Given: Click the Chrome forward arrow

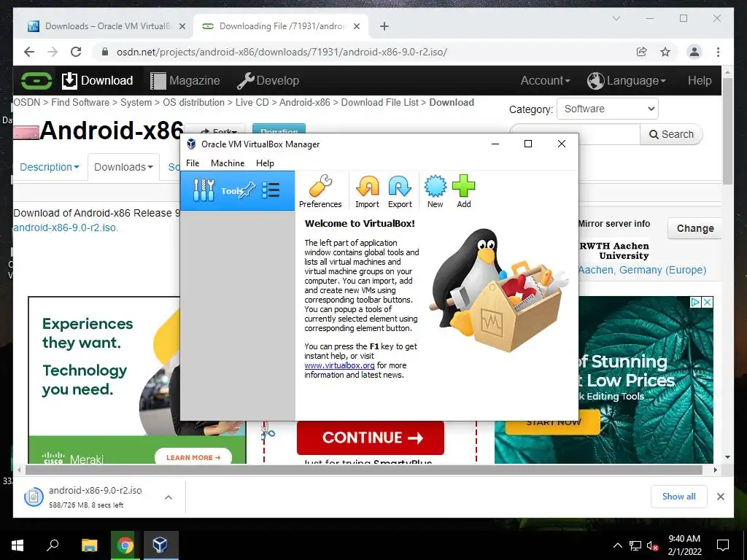Looking at the screenshot, I should (53, 52).
